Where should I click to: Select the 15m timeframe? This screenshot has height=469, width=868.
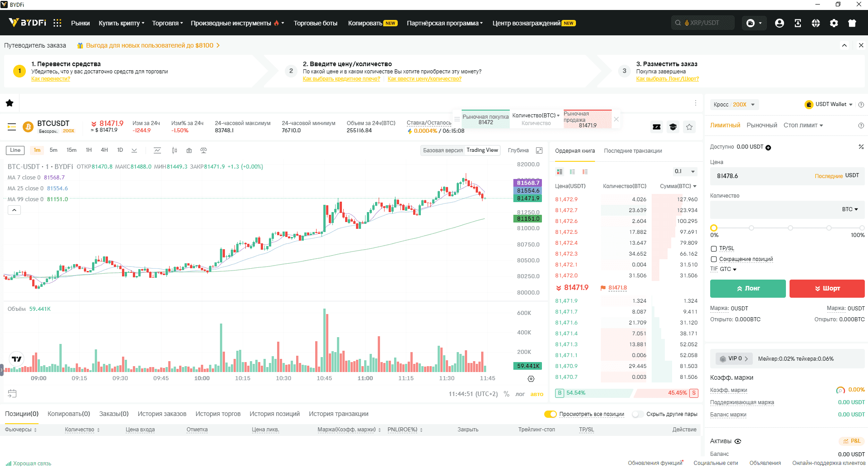[72, 150]
